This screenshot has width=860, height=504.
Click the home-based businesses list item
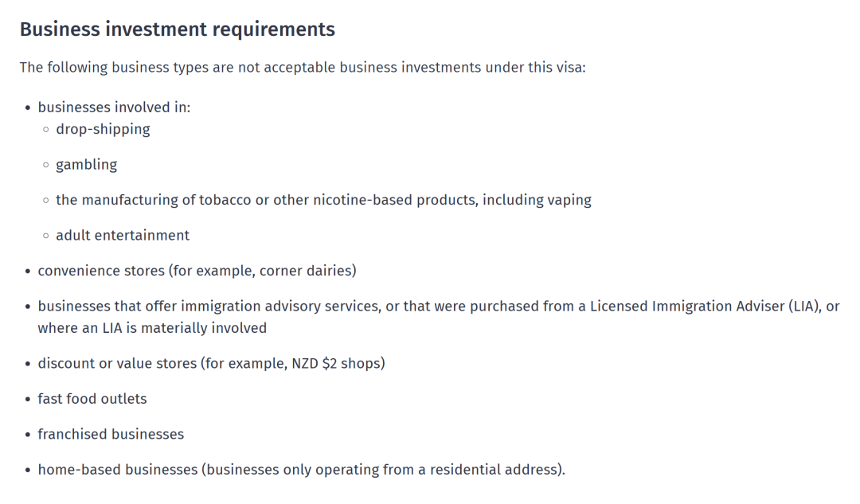click(x=301, y=470)
